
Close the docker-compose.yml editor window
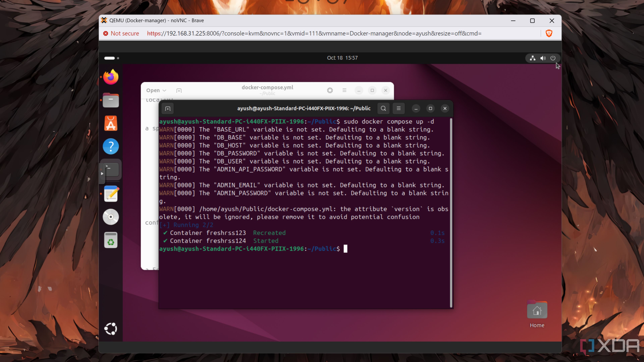pos(386,90)
